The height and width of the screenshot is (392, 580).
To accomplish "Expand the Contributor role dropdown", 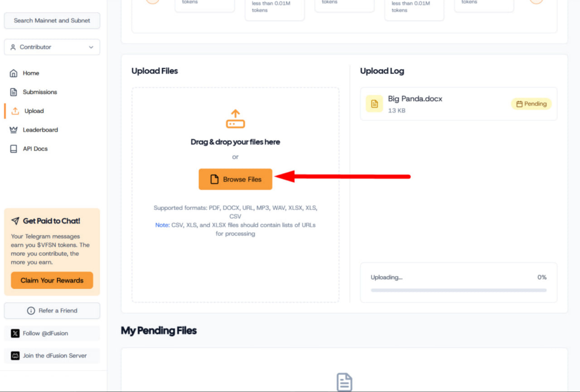I will pyautogui.click(x=52, y=47).
